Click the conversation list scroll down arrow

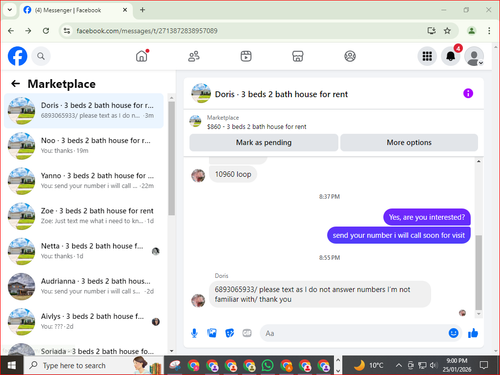171,351
